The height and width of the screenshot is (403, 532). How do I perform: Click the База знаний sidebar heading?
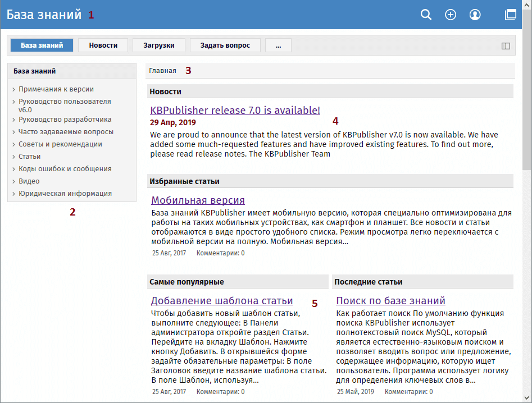point(35,71)
